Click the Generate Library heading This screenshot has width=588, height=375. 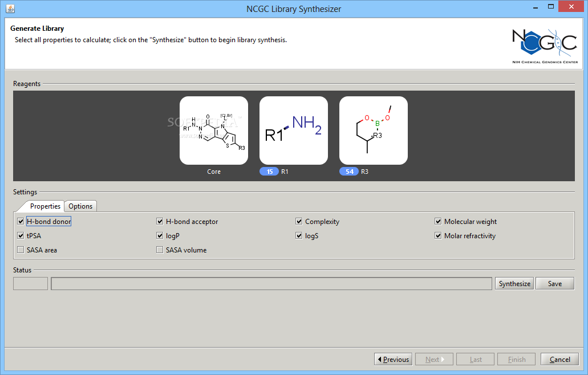pos(37,28)
